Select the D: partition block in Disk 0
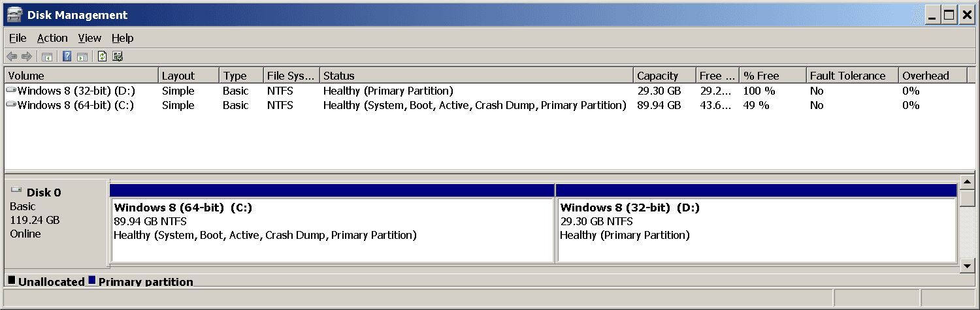Viewport: 980px width, 310px height. click(756, 228)
